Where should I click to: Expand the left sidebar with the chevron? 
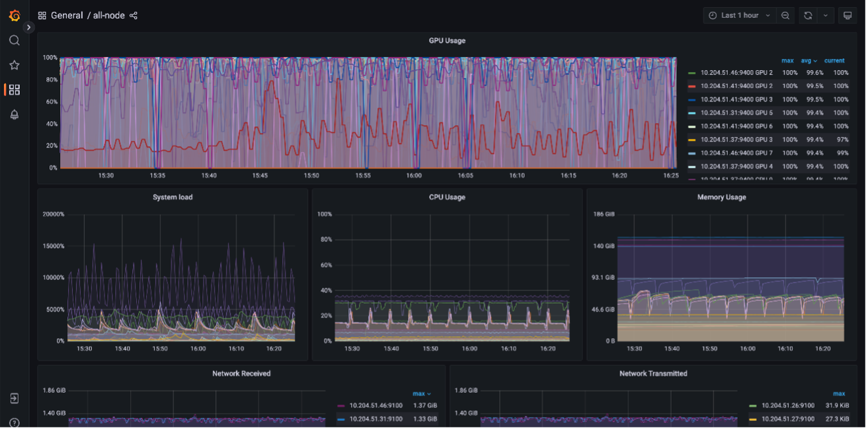pyautogui.click(x=28, y=27)
